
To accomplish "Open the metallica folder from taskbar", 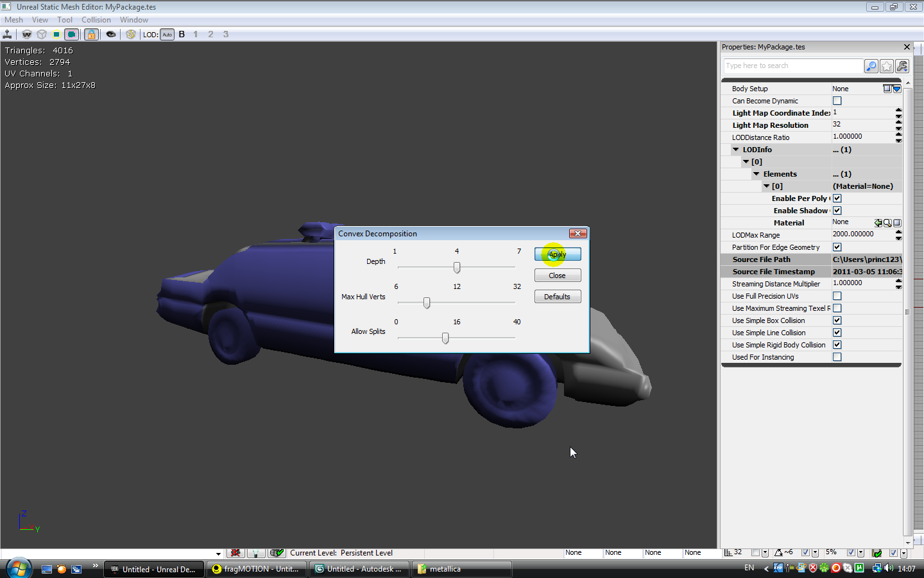I will [x=462, y=569].
